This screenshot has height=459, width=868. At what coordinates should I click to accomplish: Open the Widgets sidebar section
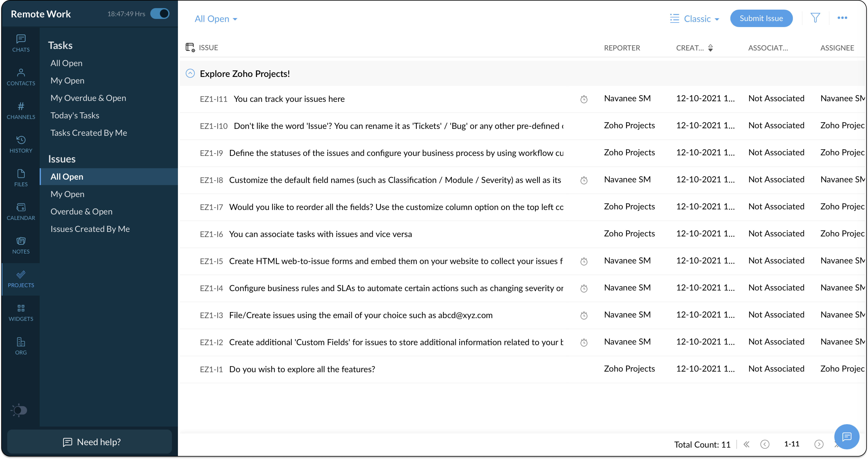[x=21, y=313]
